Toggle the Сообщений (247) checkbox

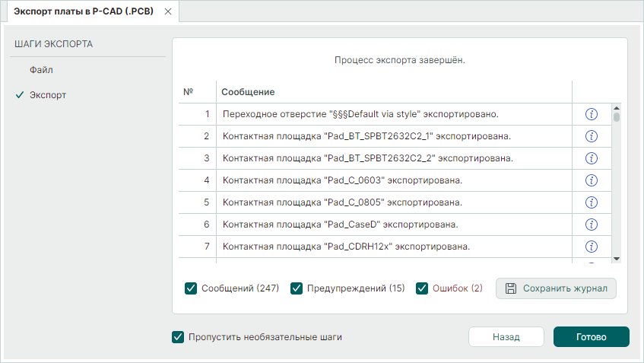point(191,288)
